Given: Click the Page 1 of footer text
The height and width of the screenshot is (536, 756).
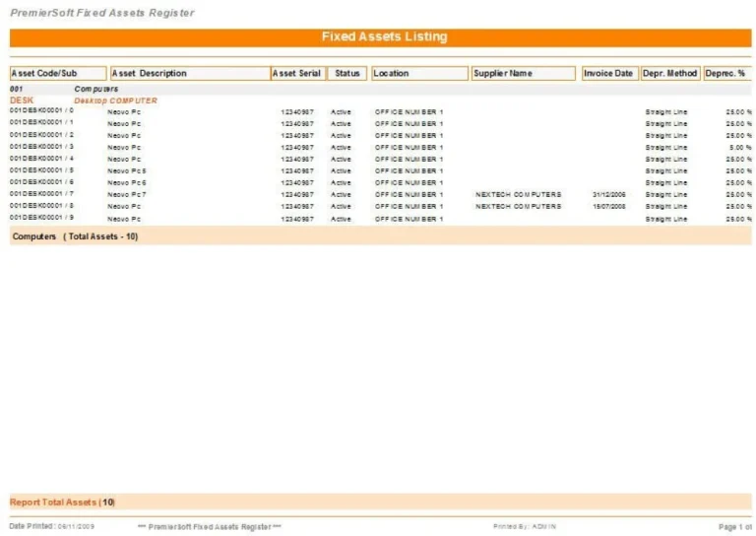Looking at the screenshot, I should point(735,527).
